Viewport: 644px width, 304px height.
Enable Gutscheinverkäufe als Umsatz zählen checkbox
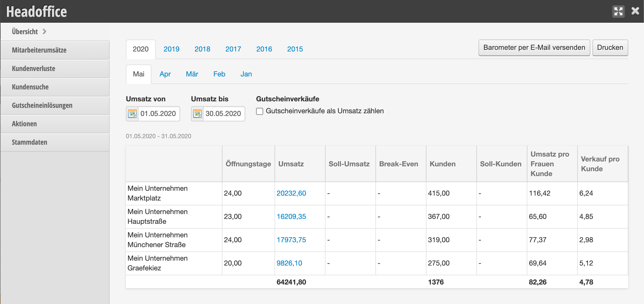point(260,111)
